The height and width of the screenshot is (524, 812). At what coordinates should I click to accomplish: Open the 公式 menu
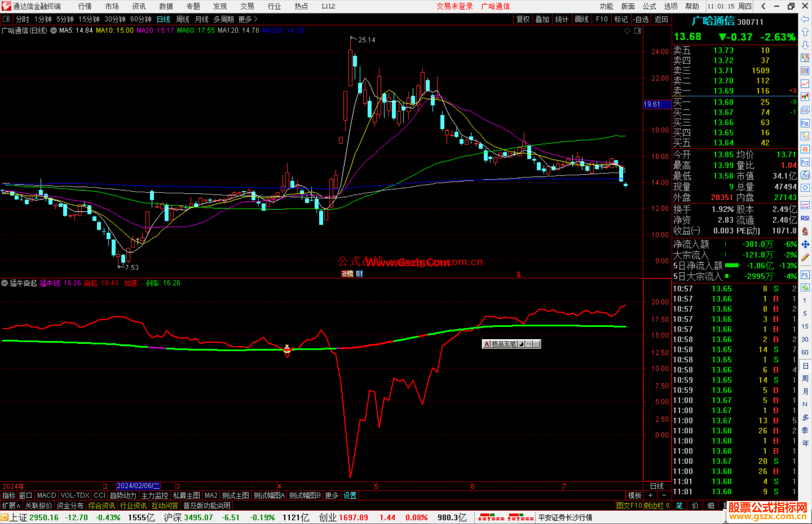(x=649, y=6)
